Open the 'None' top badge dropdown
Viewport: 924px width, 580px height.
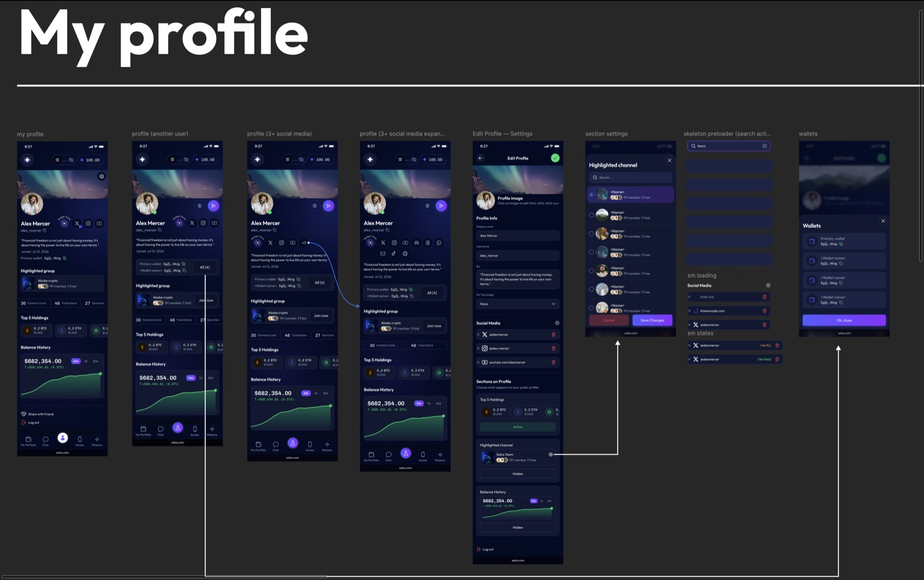[517, 304]
